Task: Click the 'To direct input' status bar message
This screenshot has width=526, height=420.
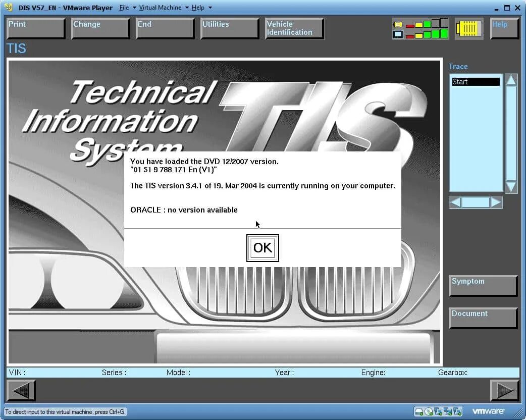Action: click(x=65, y=411)
